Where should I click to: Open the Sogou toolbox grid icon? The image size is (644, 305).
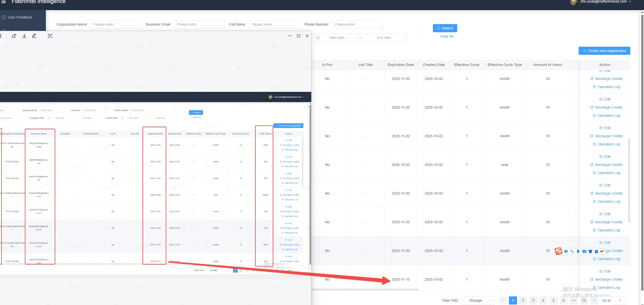click(596, 251)
